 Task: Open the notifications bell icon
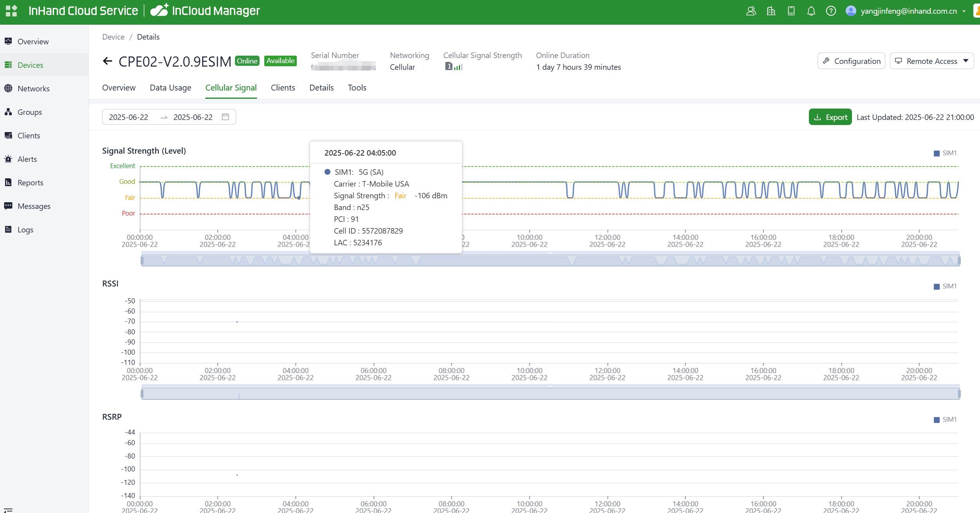811,11
